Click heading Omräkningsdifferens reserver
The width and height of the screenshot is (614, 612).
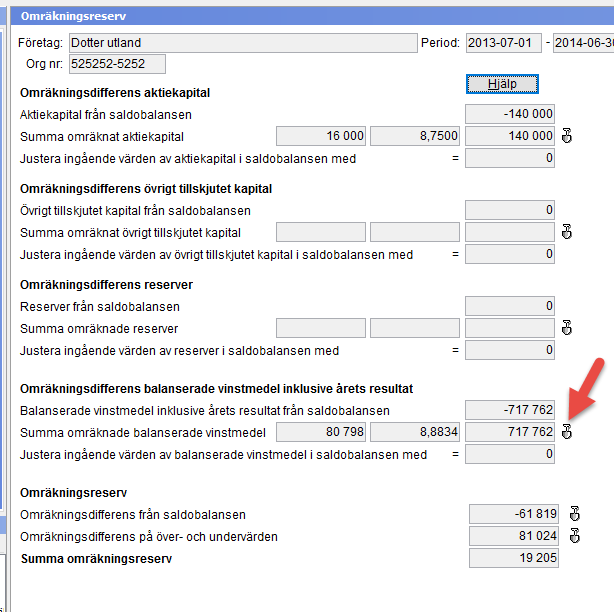coord(106,285)
